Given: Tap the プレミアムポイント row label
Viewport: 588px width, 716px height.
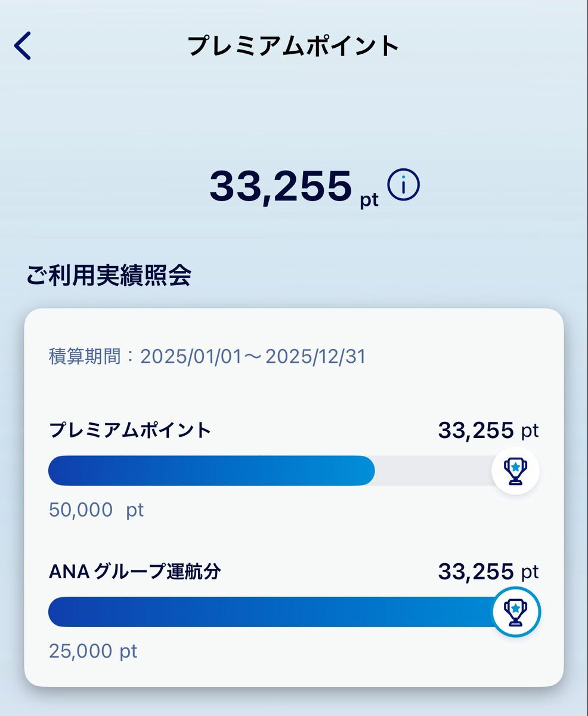Looking at the screenshot, I should coord(130,430).
